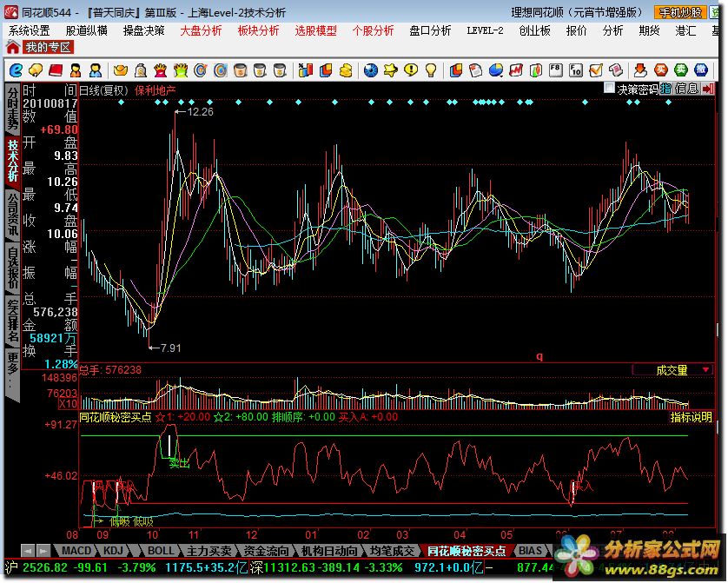This screenshot has height=583, width=728.
Task: Open the 选股模型 menu
Action: point(315,31)
